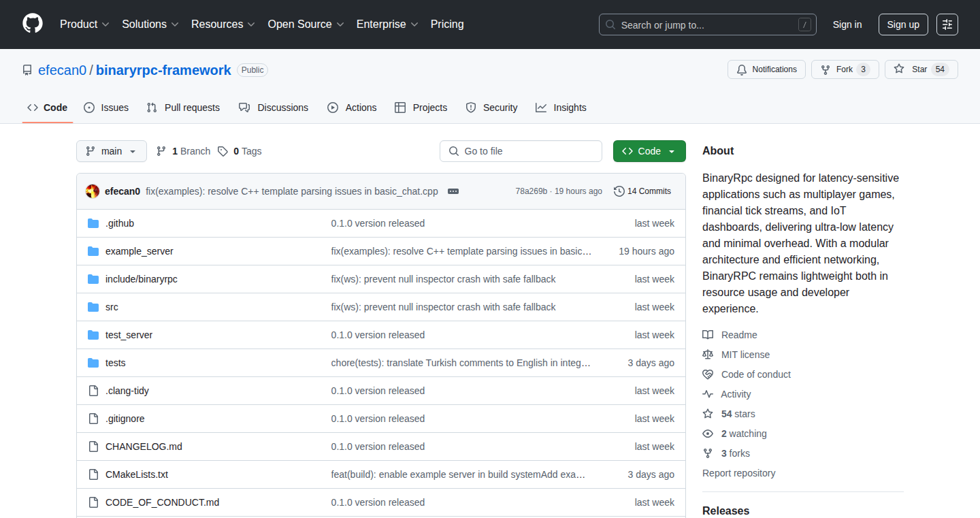Click the scales icon beside MIT license
This screenshot has width=980, height=518.
[708, 355]
